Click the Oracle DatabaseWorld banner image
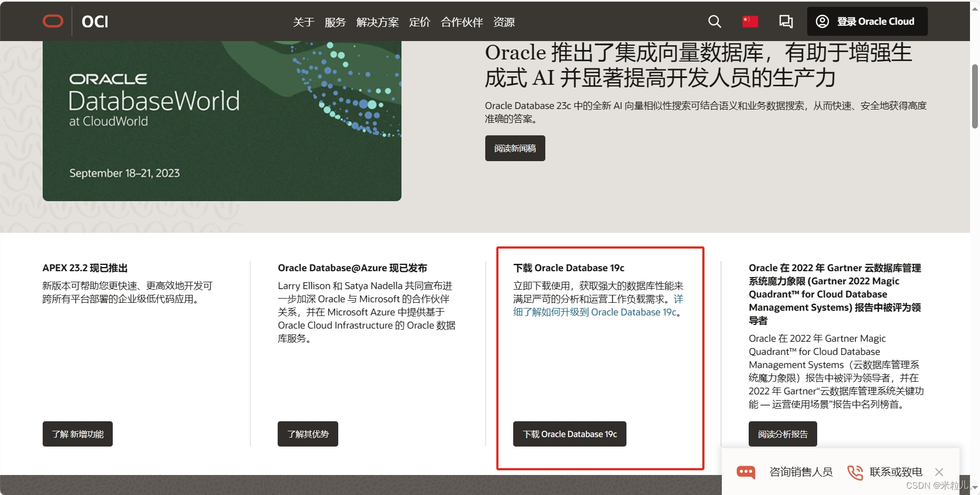 [222, 121]
